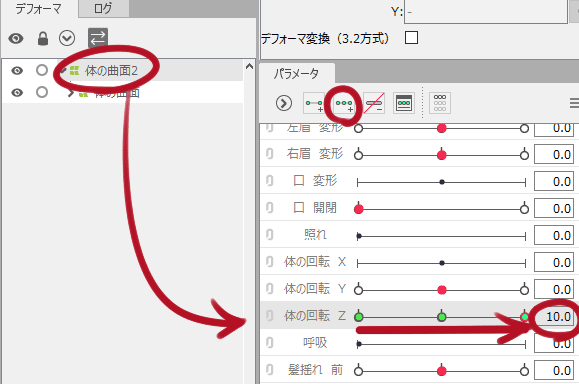Collapse the 体の曲面2 tree node arrow
The height and width of the screenshot is (384, 579).
point(63,70)
